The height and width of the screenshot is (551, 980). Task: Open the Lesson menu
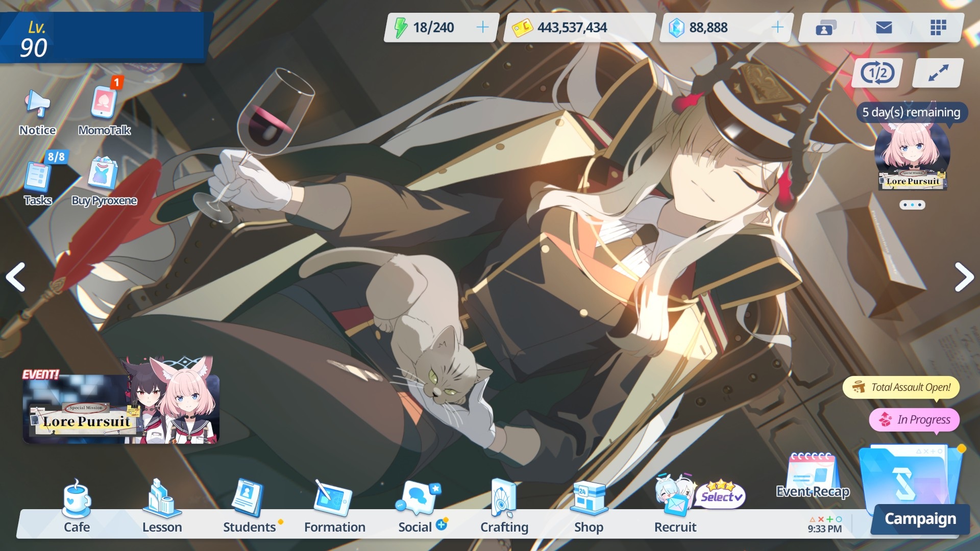[162, 507]
